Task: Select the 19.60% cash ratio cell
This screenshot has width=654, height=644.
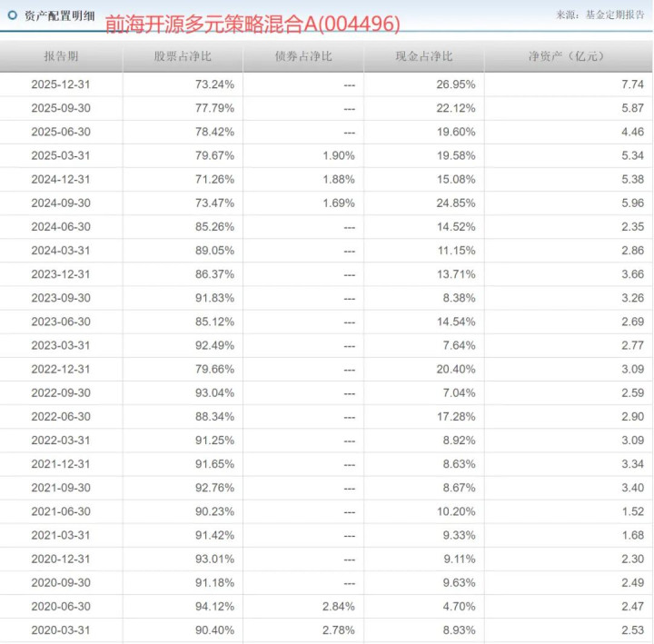Action: coord(456,132)
